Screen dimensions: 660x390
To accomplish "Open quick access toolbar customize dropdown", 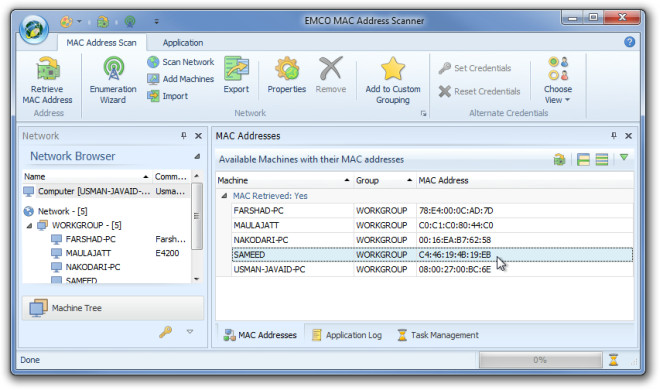I will click(x=156, y=21).
